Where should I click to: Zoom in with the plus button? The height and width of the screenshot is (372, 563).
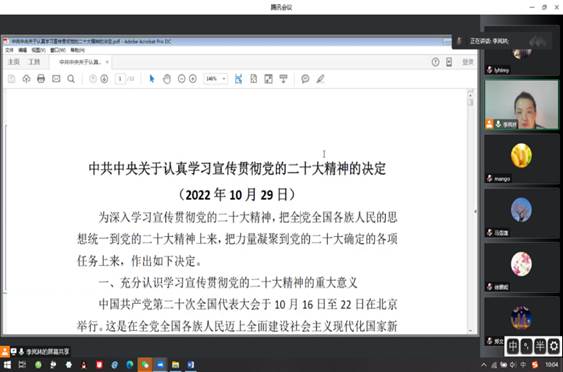click(x=193, y=79)
